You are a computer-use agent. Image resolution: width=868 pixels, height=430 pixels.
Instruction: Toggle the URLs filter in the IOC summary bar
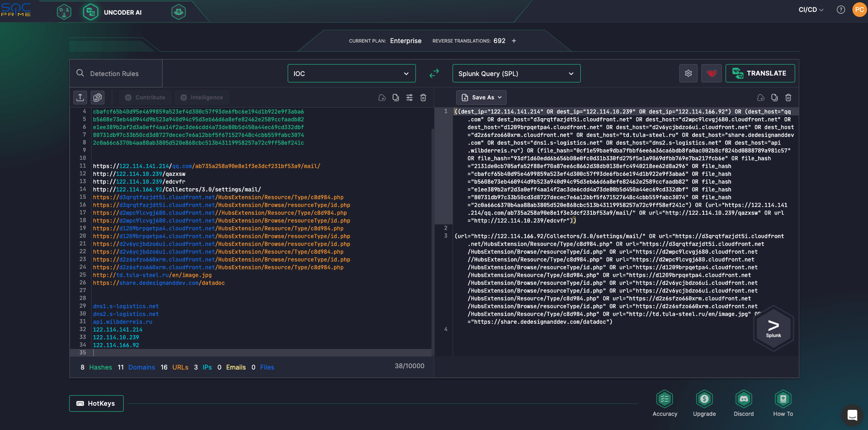click(x=180, y=367)
